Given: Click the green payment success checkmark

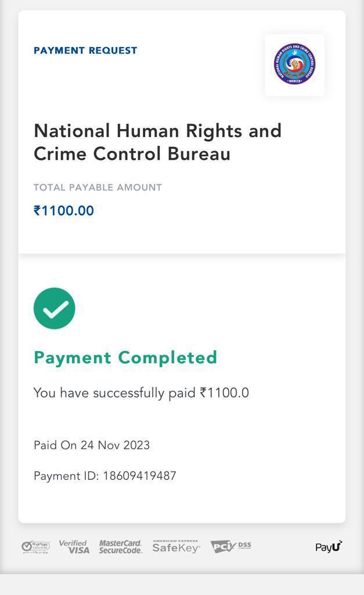Looking at the screenshot, I should coord(55,309).
